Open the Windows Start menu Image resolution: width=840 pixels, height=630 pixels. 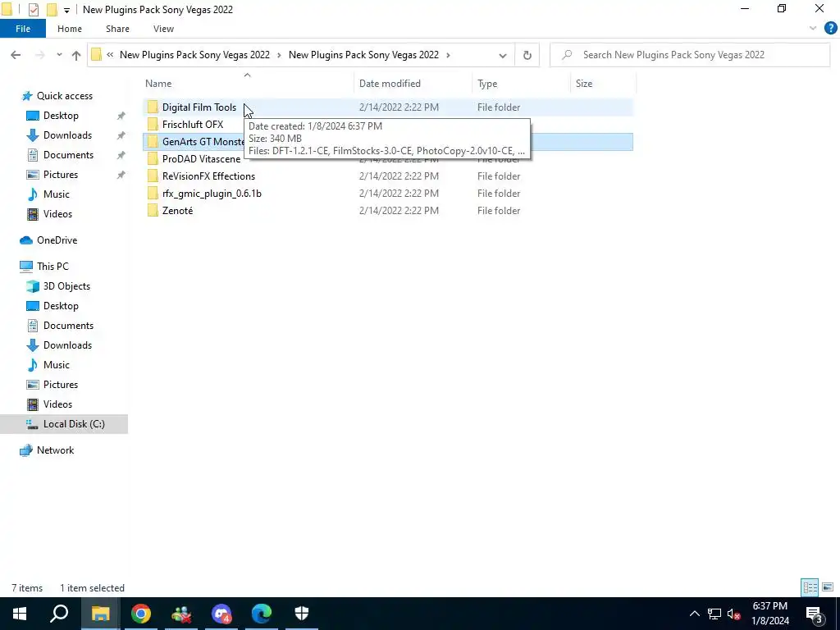(20, 614)
